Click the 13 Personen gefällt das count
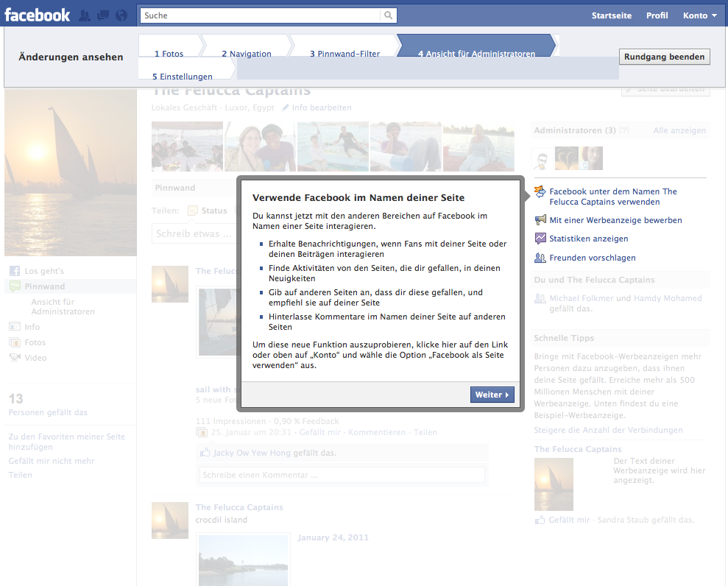The height and width of the screenshot is (586, 728). (x=48, y=404)
